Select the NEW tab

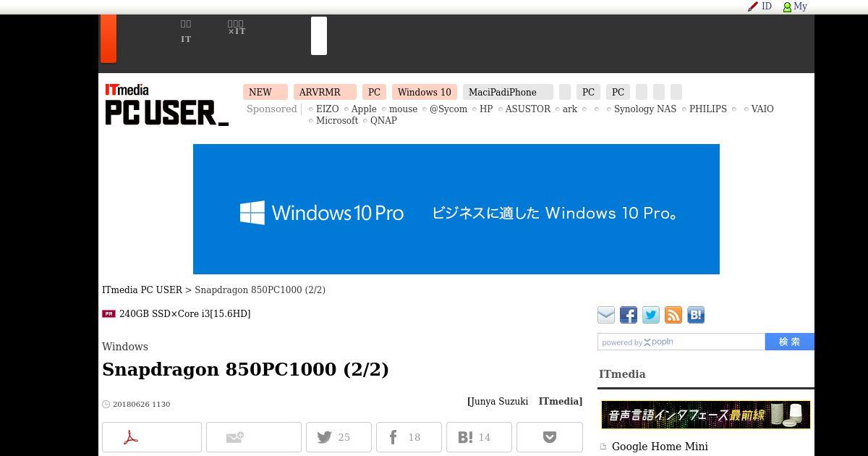(x=265, y=92)
